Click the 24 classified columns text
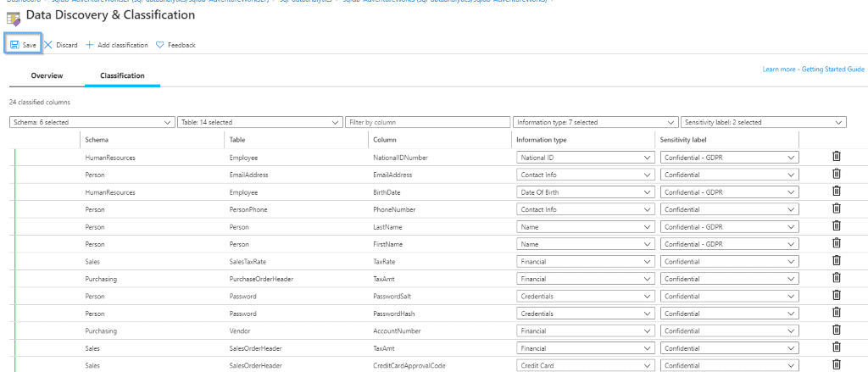The width and height of the screenshot is (868, 372). click(39, 103)
